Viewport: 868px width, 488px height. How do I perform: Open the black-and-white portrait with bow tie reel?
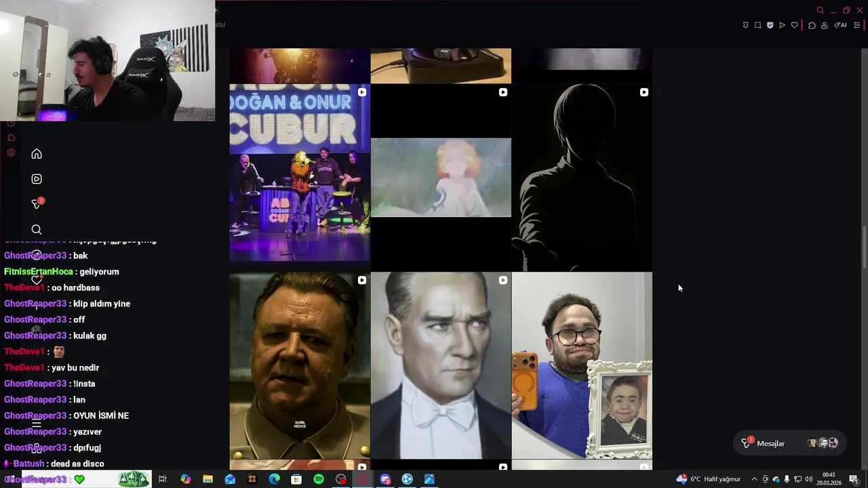tap(441, 366)
